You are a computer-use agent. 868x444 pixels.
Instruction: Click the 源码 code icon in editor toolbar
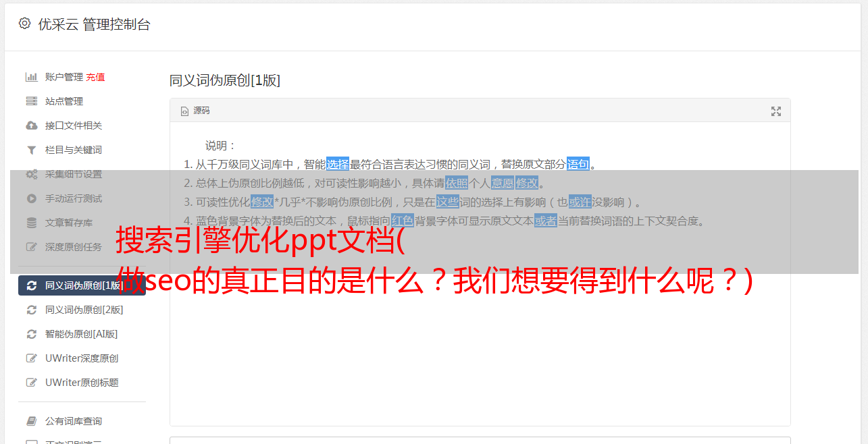[184, 111]
